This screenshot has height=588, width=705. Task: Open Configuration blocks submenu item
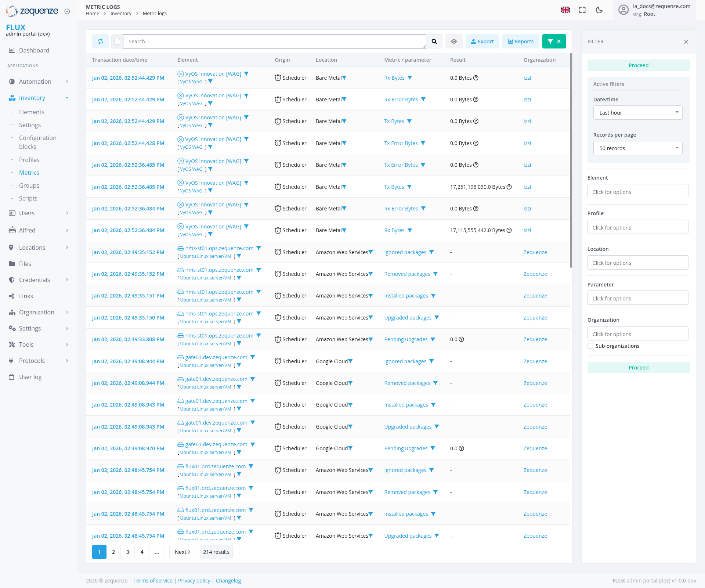pos(38,142)
